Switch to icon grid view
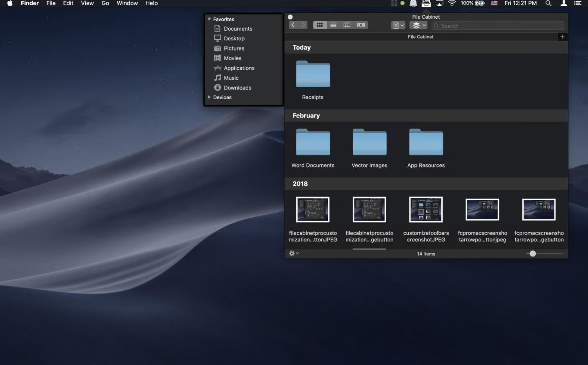 point(320,25)
